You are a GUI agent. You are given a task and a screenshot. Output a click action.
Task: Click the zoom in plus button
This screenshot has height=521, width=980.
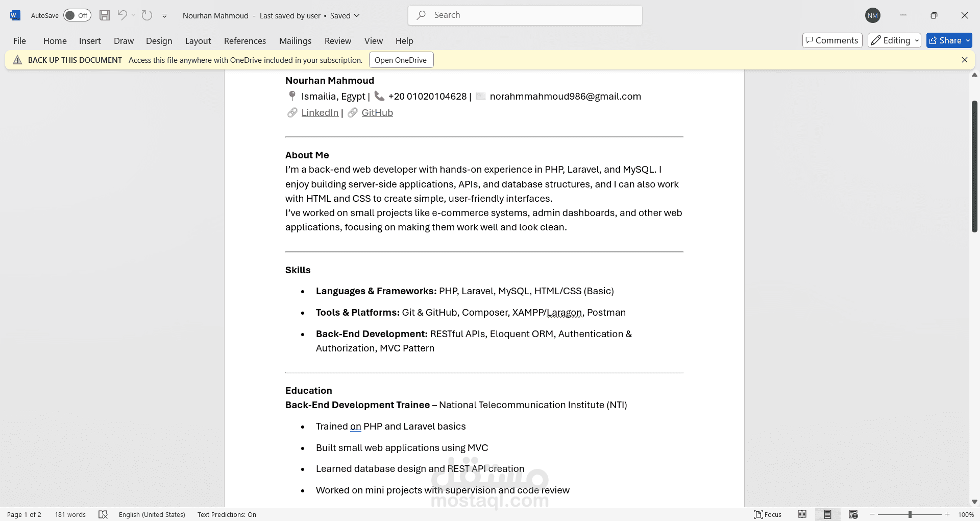click(x=947, y=514)
